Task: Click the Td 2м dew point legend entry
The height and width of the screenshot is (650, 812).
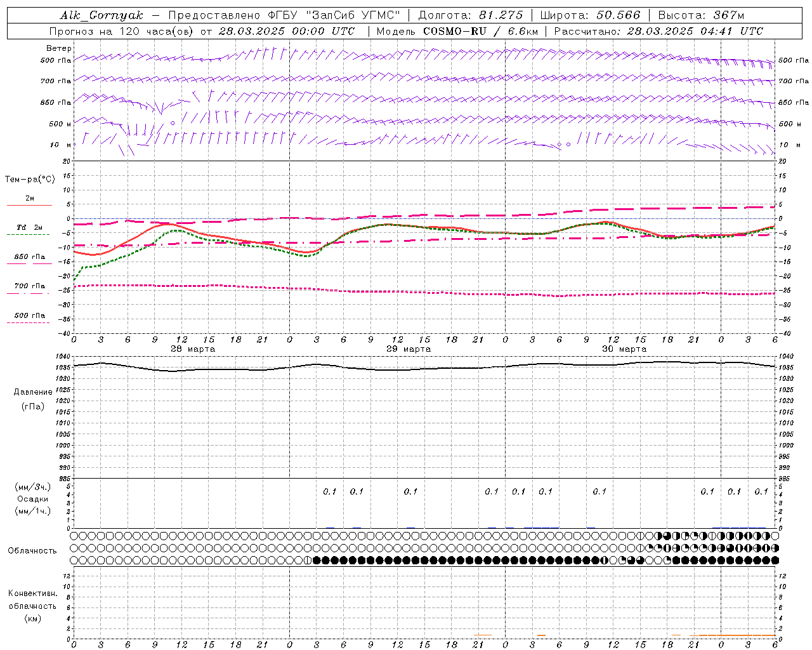Action: pyautogui.click(x=29, y=227)
